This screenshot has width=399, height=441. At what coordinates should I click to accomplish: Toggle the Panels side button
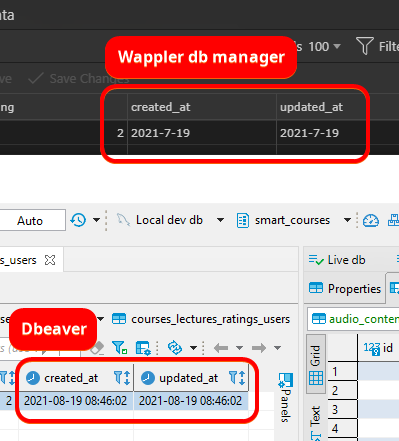point(285,397)
